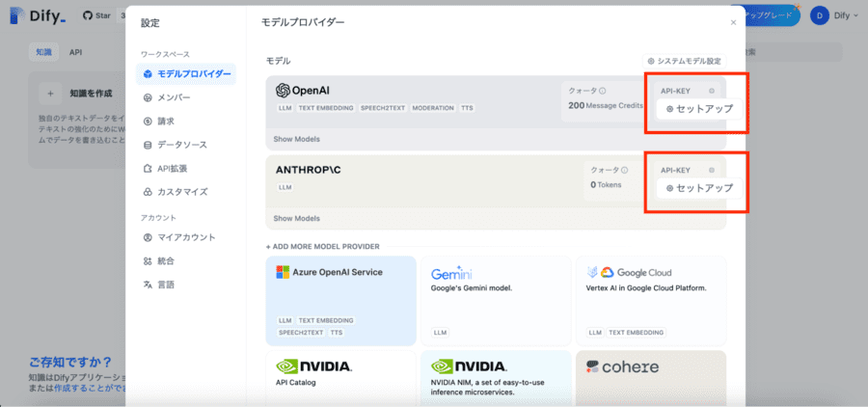Click OpenAI quota info icon
The image size is (868, 407).
[603, 91]
